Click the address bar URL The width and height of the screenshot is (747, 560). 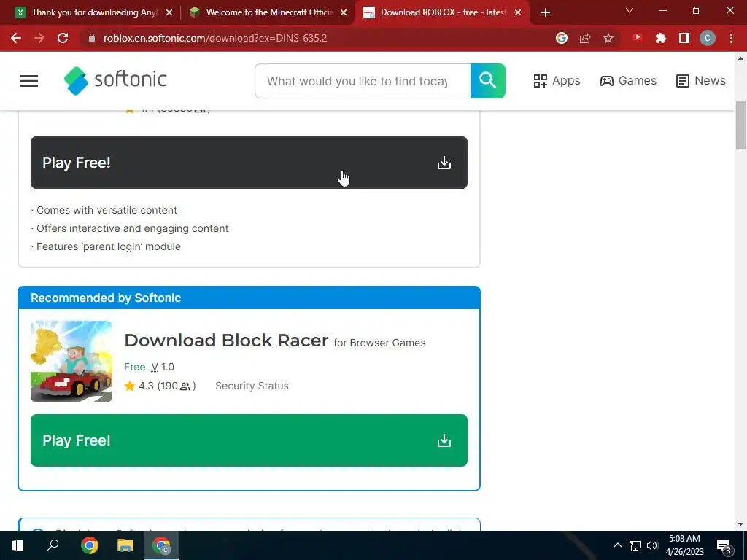coord(215,38)
